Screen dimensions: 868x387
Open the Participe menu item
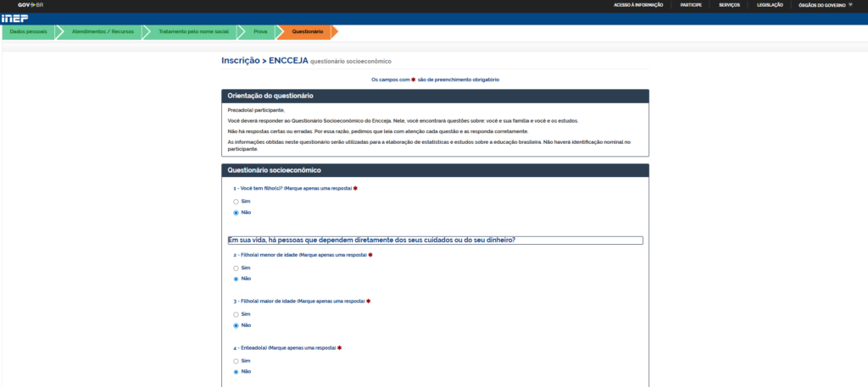pyautogui.click(x=691, y=5)
